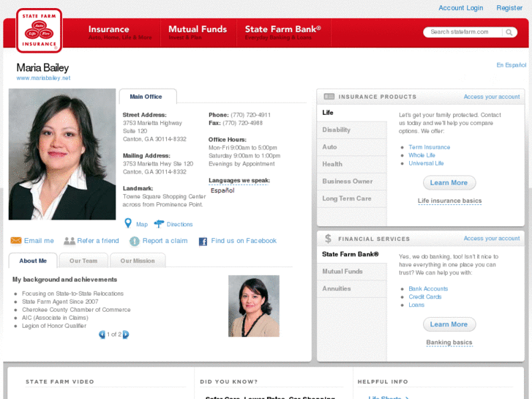The width and height of the screenshot is (532, 399).
Task: Click the phone number (770) 720-4911
Action: (x=251, y=115)
